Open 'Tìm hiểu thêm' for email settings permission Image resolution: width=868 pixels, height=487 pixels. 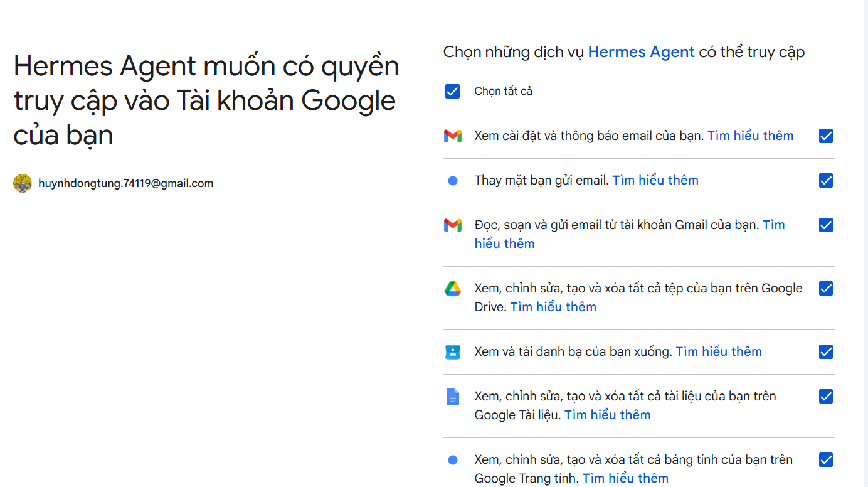(751, 136)
